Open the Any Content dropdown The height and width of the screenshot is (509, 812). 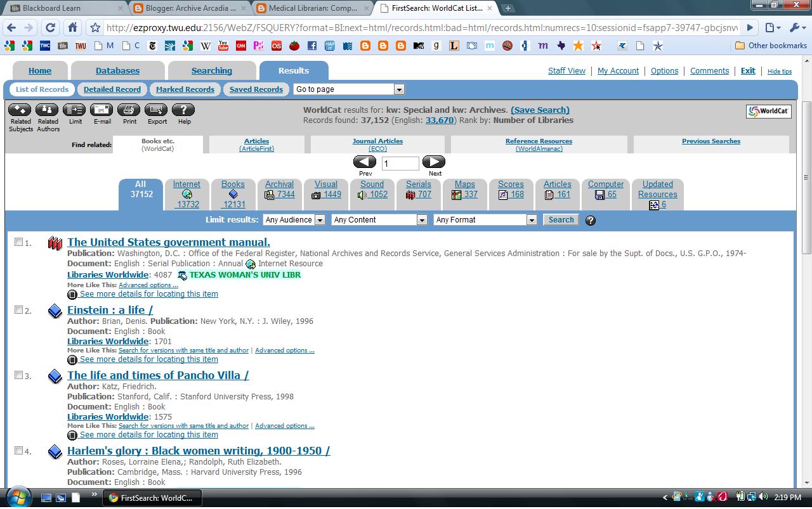point(379,220)
